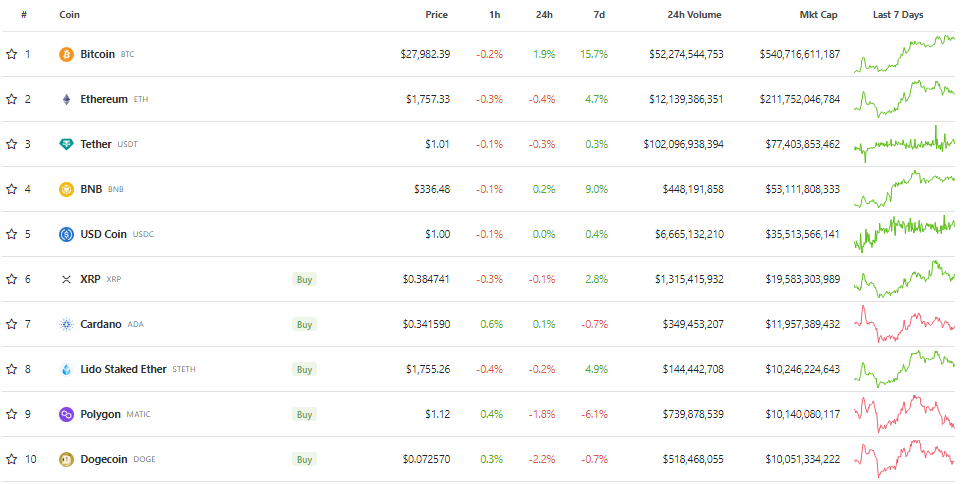Screen dimensions: 976x484
Task: Sort by the 1h change header
Action: pyautogui.click(x=495, y=15)
